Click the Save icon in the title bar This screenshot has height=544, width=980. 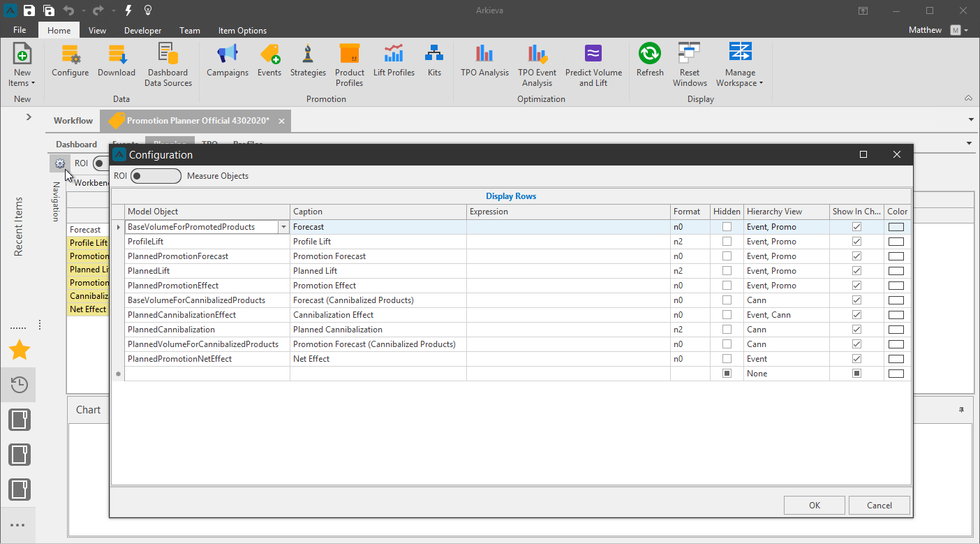29,10
